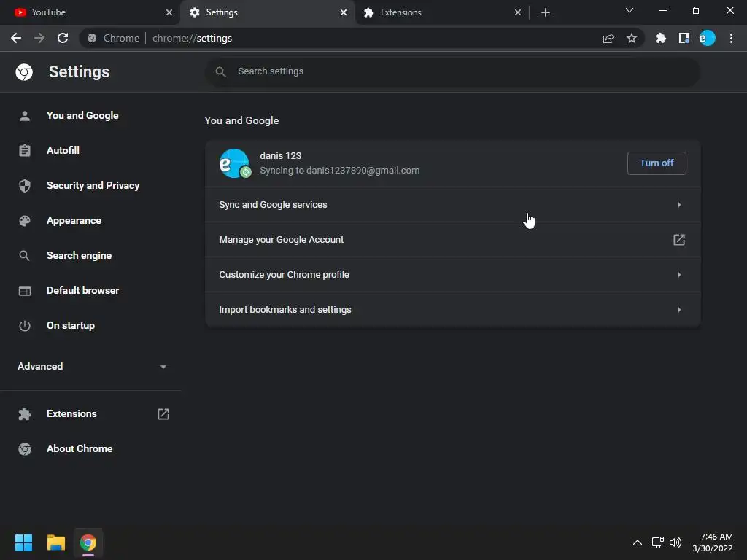Open On startup settings
The width and height of the screenshot is (747, 560).
(x=71, y=326)
